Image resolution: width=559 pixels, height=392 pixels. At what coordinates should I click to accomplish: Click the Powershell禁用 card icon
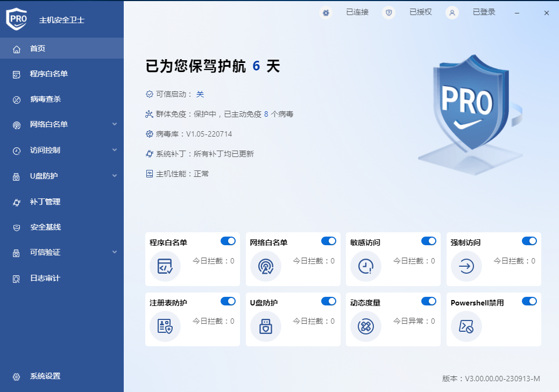click(466, 326)
